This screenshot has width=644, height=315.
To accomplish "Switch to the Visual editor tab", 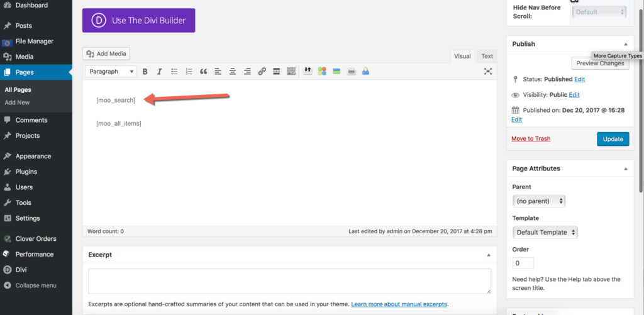I will coord(462,56).
